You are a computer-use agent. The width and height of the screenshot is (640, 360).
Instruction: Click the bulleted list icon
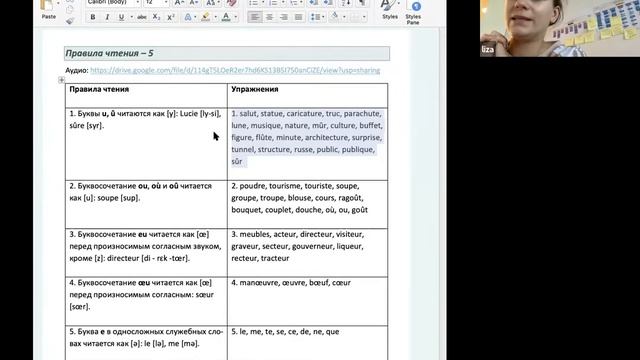(x=253, y=3)
